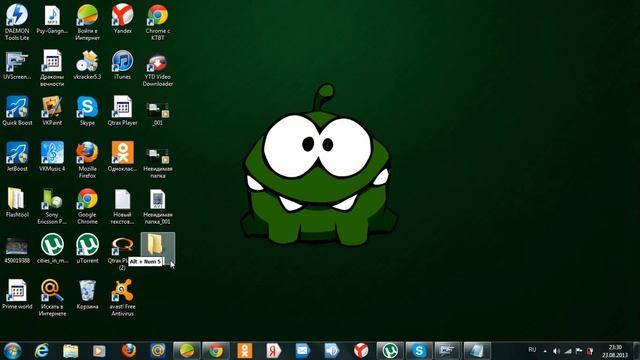The width and height of the screenshot is (640, 360).
Task: Launch the Yandex desktop shortcut
Action: (x=122, y=19)
